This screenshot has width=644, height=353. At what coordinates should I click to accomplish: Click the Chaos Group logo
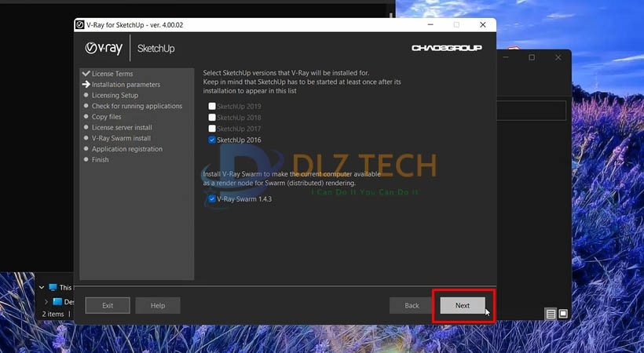(x=445, y=49)
